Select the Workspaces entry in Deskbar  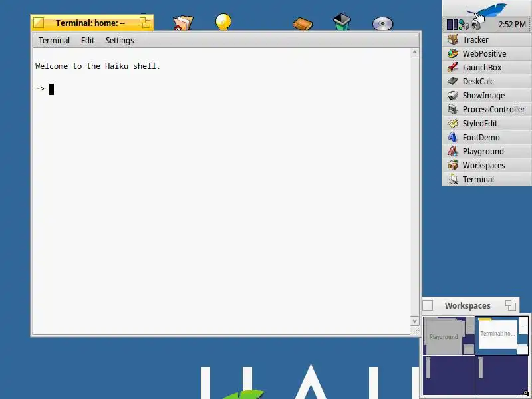tap(487, 165)
